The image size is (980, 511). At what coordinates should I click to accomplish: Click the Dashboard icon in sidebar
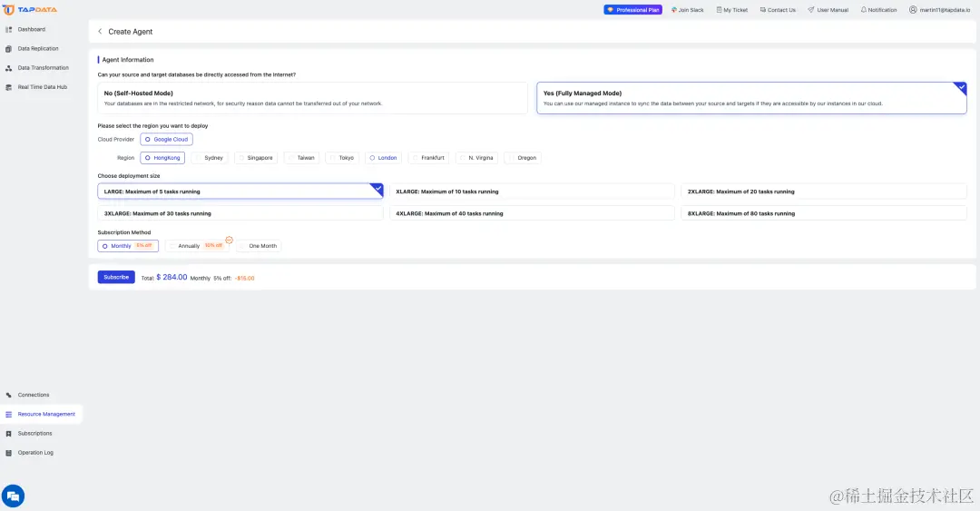coord(9,29)
